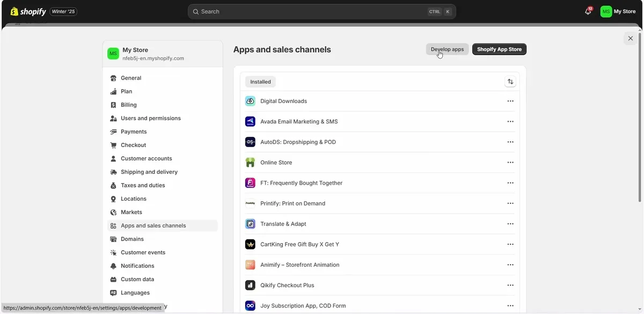The height and width of the screenshot is (314, 644).
Task: Select the Installed filter tab
Action: pyautogui.click(x=260, y=82)
